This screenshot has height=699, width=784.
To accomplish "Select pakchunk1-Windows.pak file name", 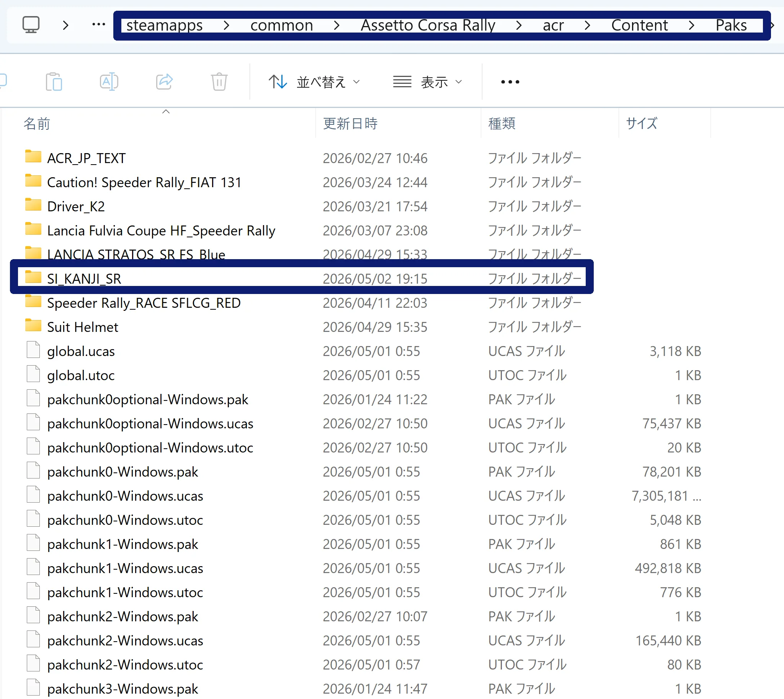I will [x=122, y=544].
